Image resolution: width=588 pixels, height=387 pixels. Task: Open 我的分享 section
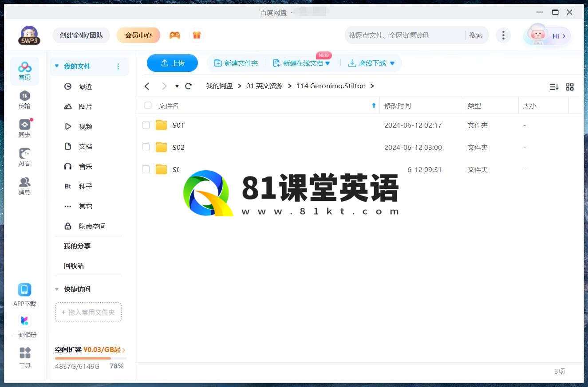(77, 246)
